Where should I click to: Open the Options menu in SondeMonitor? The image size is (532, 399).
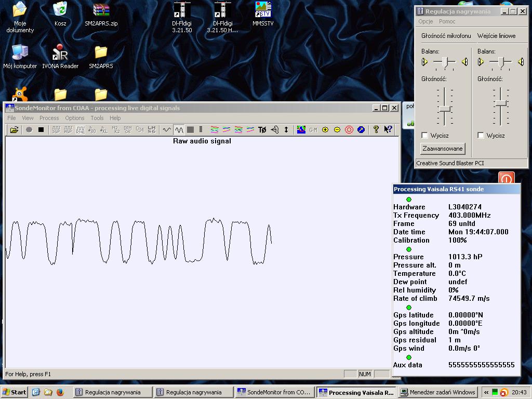[x=75, y=118]
